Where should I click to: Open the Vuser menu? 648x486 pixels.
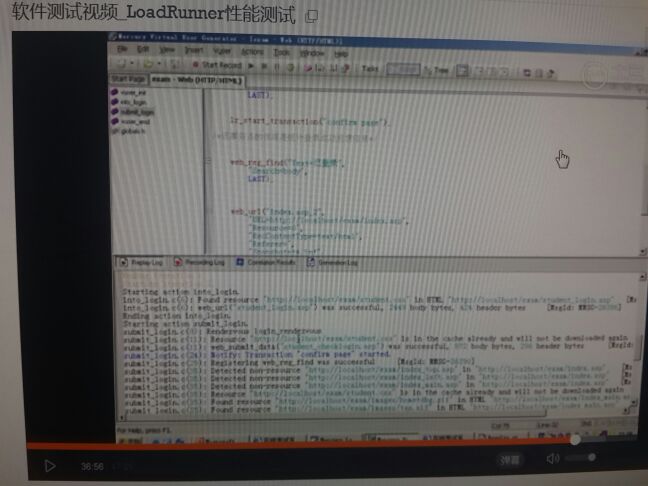(x=222, y=51)
